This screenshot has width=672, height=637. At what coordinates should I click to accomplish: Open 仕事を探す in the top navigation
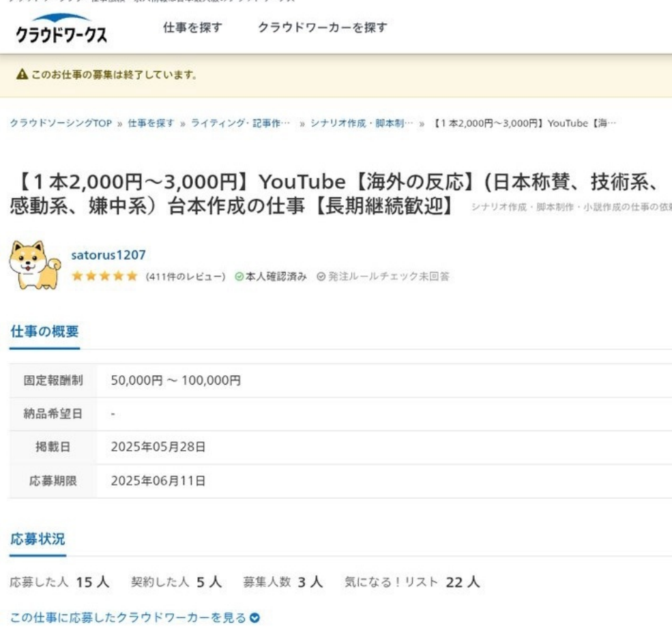(x=192, y=28)
